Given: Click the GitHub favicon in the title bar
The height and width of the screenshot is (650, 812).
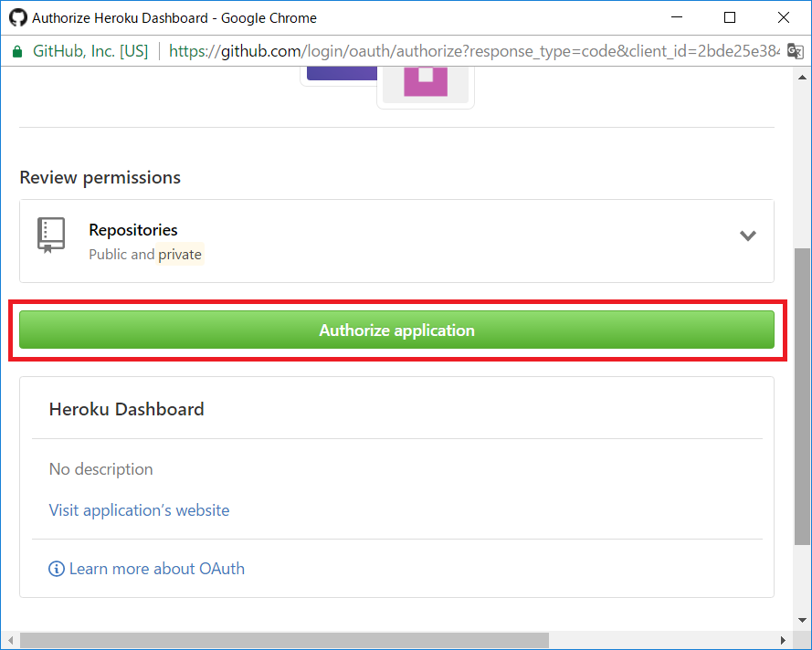Looking at the screenshot, I should pos(17,17).
